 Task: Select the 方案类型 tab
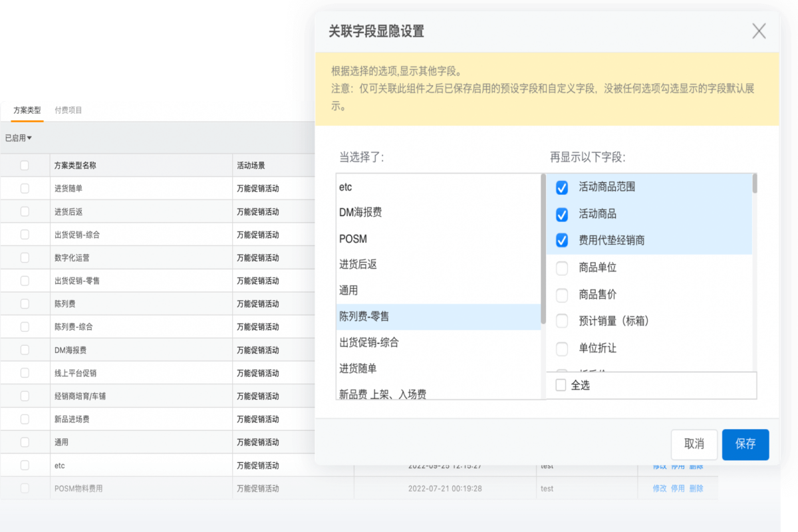[x=27, y=110]
